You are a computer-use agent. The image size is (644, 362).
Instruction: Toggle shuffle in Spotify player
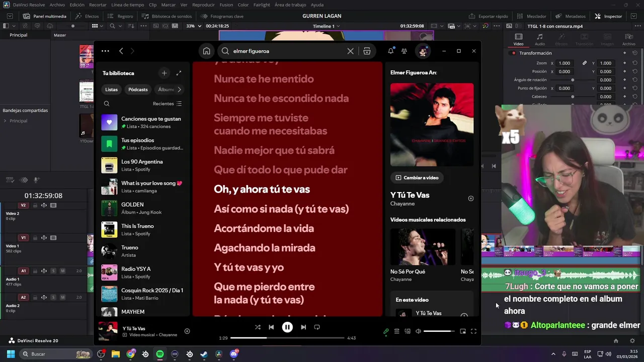pyautogui.click(x=258, y=327)
